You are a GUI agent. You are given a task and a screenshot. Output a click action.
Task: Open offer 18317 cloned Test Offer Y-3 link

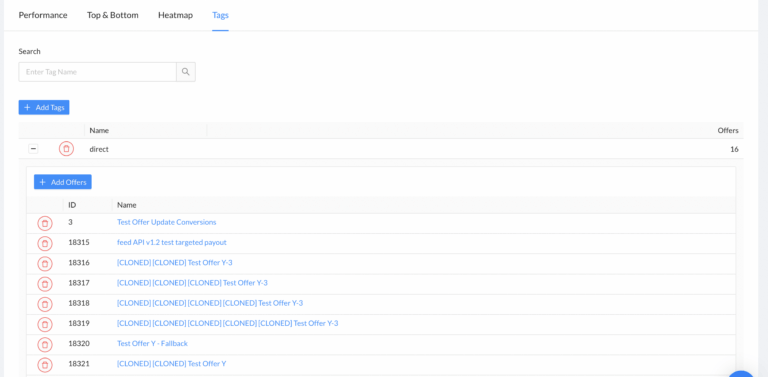point(192,283)
